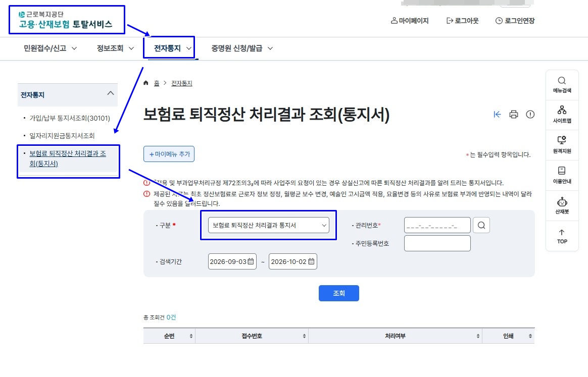Click the TOP arrow button
The height and width of the screenshot is (377, 588).
click(x=562, y=237)
